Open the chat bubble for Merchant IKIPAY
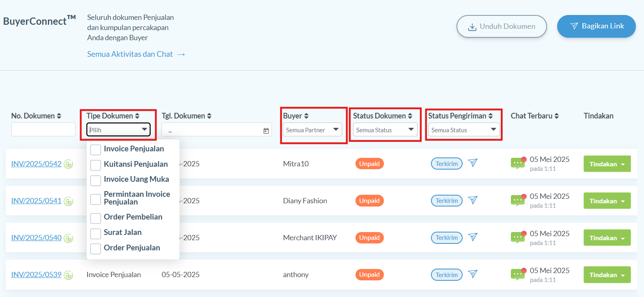Viewport: 644px width, 297px height. pos(518,237)
